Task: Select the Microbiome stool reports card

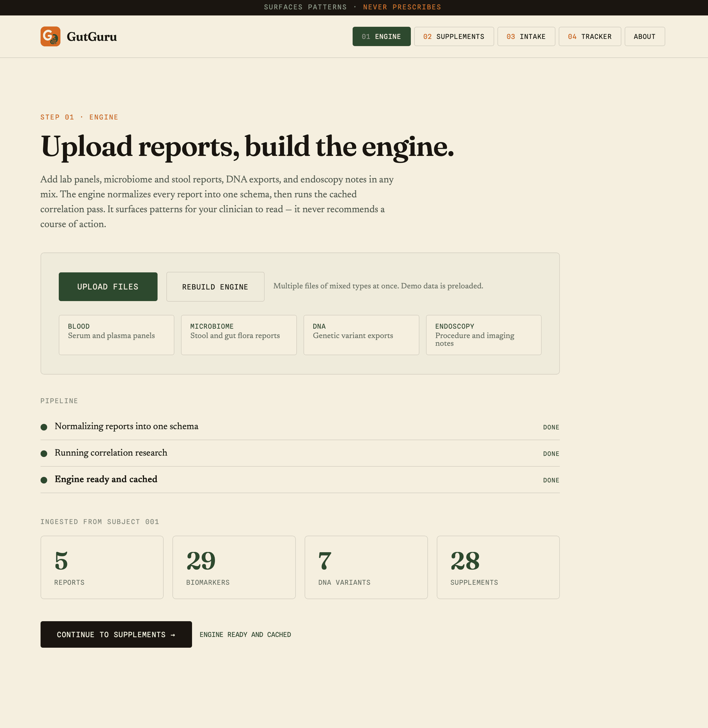Action: click(x=239, y=335)
